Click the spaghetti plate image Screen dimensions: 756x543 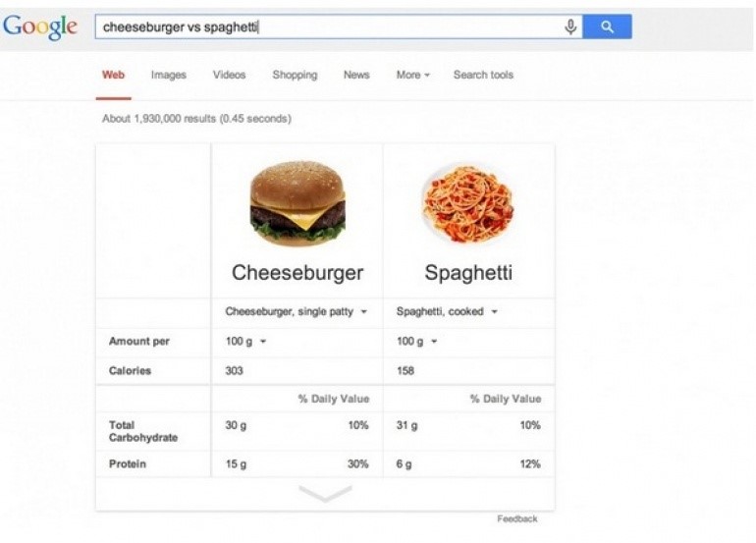468,204
